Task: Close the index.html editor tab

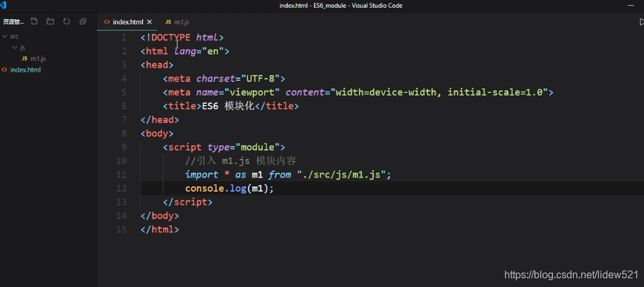Action: (x=149, y=22)
